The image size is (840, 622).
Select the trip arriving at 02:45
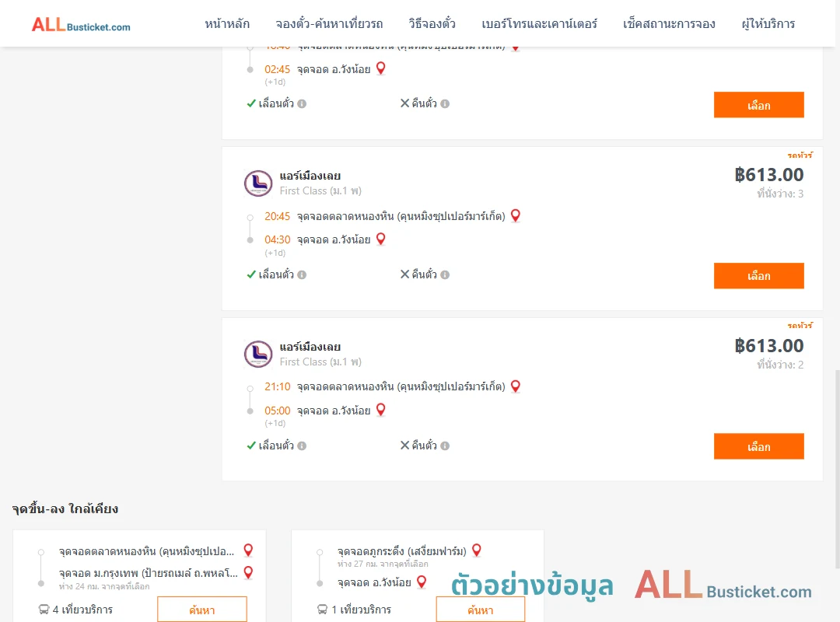(758, 105)
